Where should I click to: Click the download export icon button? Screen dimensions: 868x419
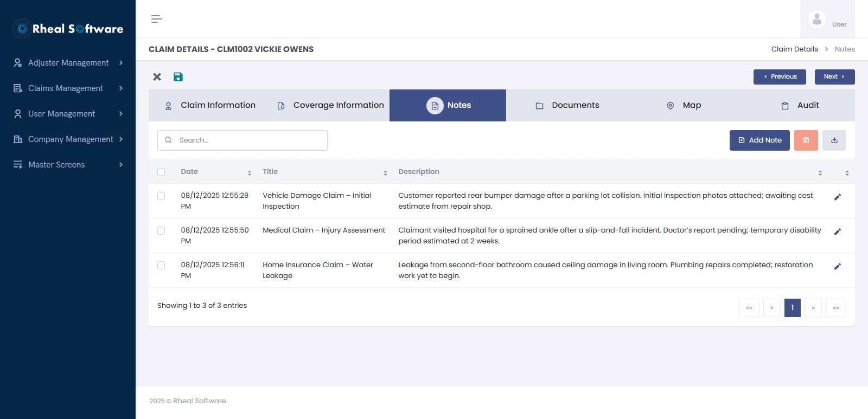(x=834, y=140)
